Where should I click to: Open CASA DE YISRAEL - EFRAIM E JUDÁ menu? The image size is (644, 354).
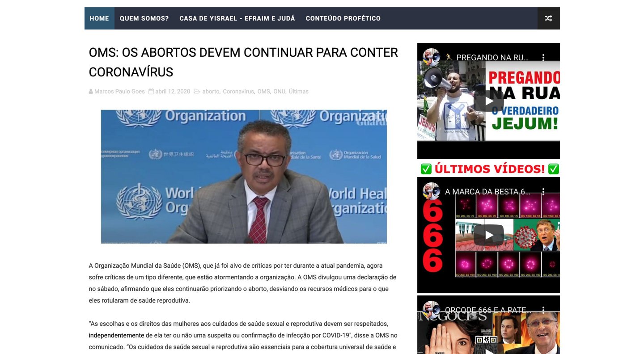(237, 18)
